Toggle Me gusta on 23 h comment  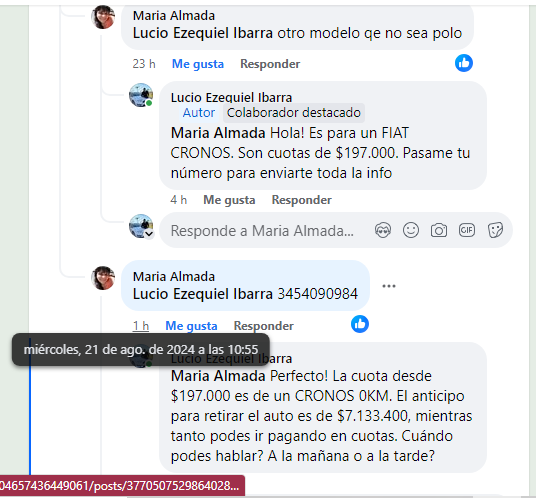click(198, 64)
